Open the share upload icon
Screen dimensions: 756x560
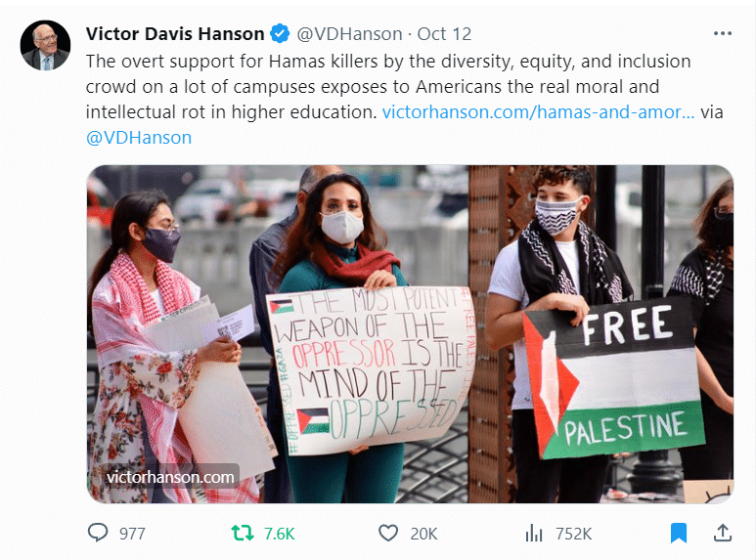(x=723, y=533)
